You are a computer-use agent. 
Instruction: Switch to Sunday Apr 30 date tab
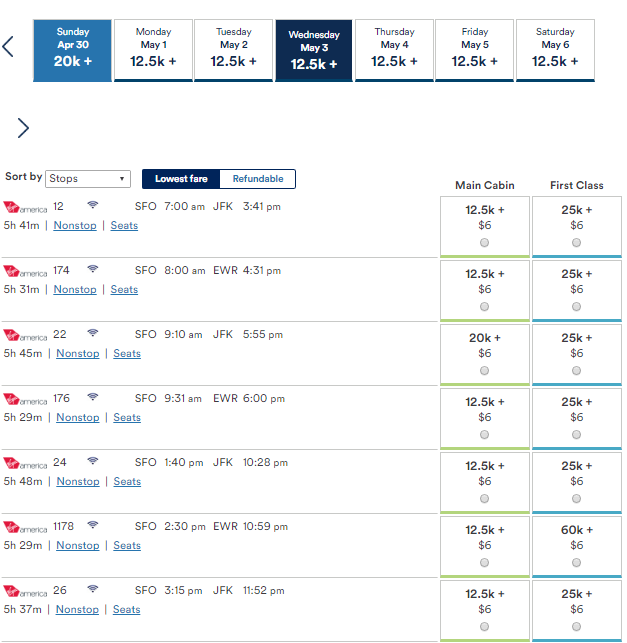click(72, 50)
